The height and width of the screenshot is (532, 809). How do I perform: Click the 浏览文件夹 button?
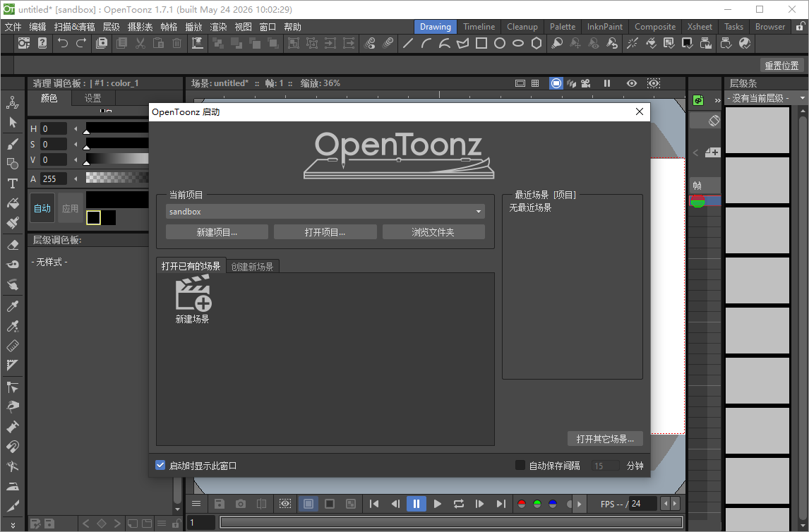(x=433, y=232)
